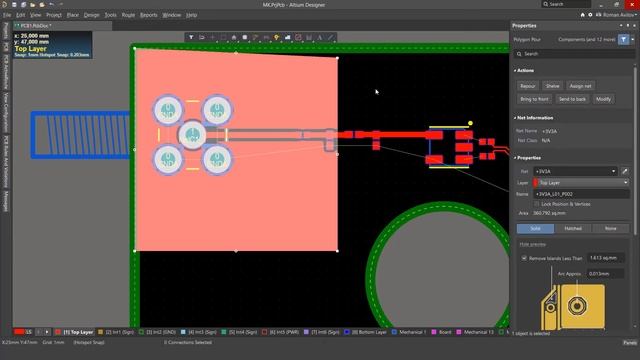Click the net picker icon beside Net field
This screenshot has width=640, height=360.
(x=624, y=171)
